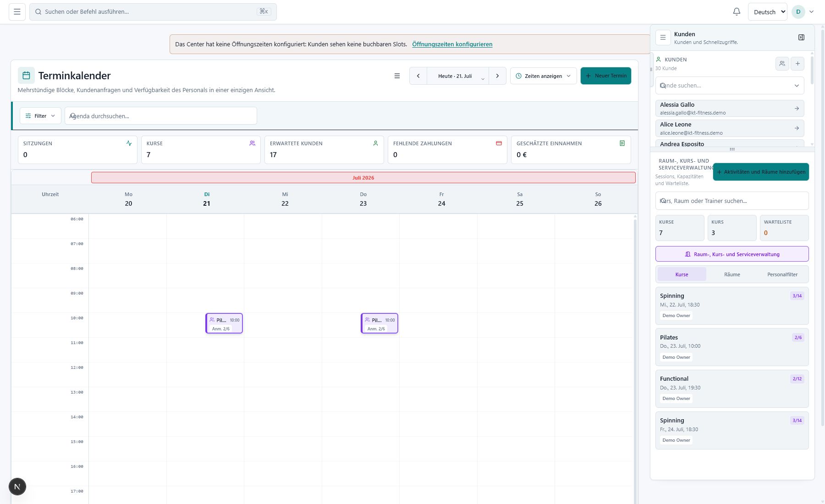The width and height of the screenshot is (825, 504).
Task: Click the Erwartete Kunden person icon
Action: (x=375, y=143)
